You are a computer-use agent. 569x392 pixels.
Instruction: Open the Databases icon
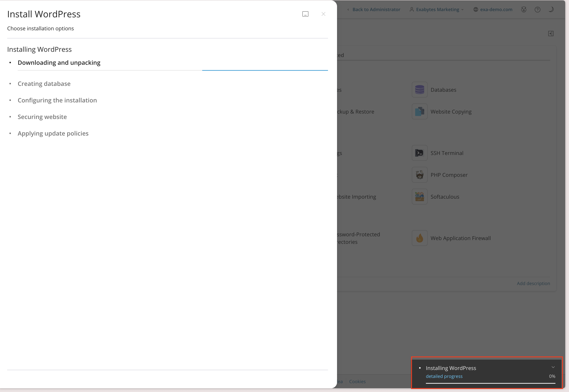point(420,90)
